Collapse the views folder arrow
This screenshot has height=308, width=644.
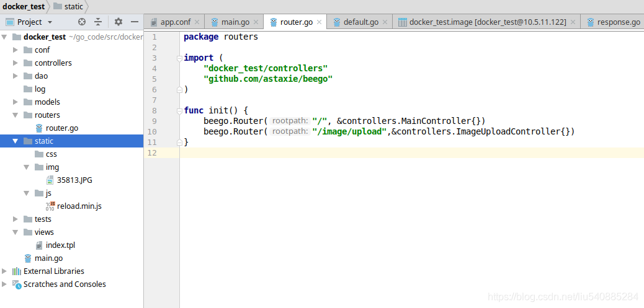pyautogui.click(x=16, y=232)
